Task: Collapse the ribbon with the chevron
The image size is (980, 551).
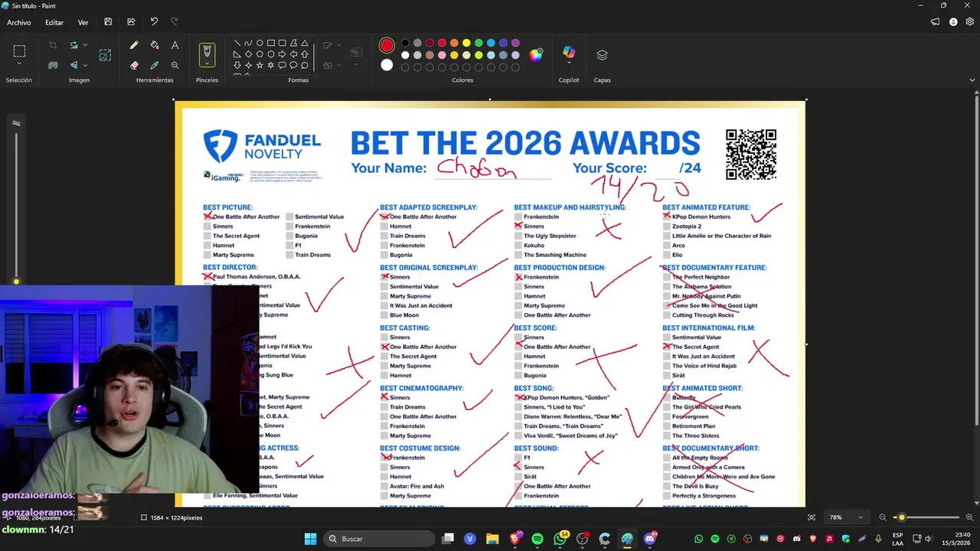Action: point(972,80)
